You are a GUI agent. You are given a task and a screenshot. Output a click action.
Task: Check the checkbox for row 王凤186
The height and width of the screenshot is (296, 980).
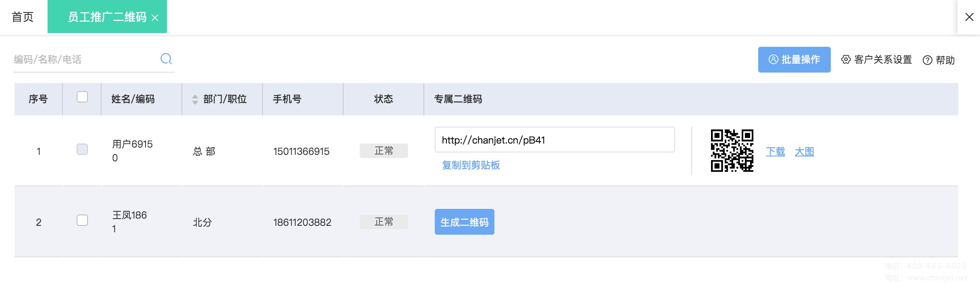(82, 220)
